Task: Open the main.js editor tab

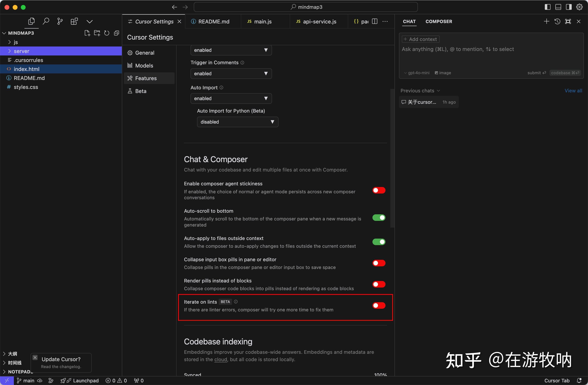Action: [262, 21]
